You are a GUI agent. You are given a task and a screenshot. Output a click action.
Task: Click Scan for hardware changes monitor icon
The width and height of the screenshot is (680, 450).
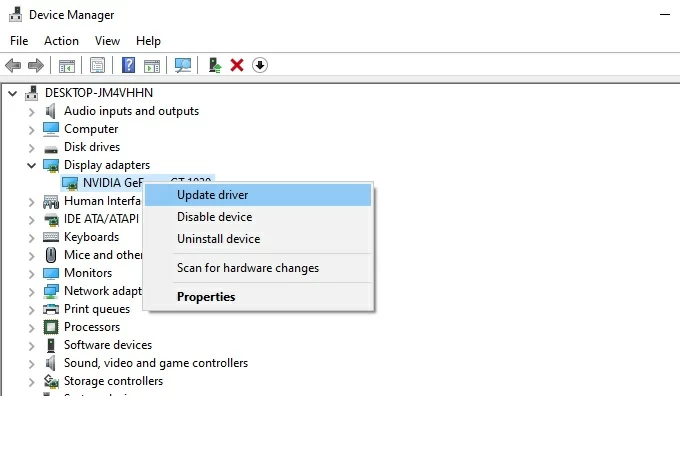(183, 65)
